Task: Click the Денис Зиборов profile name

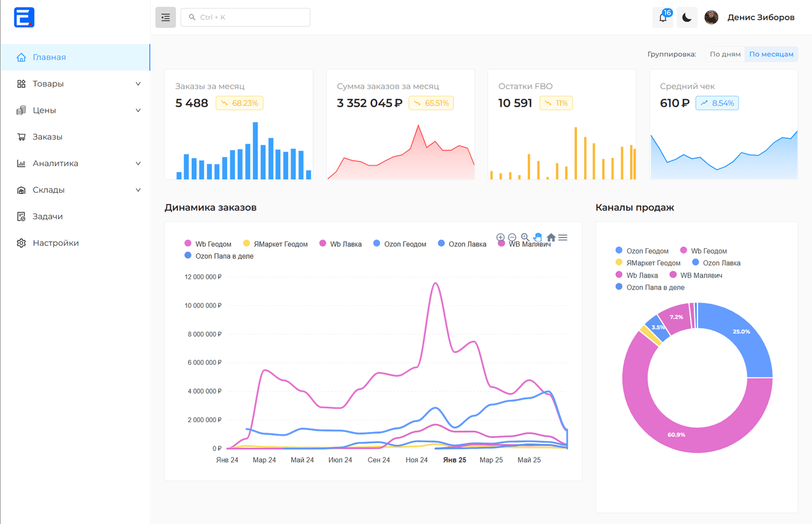Action: 760,17
